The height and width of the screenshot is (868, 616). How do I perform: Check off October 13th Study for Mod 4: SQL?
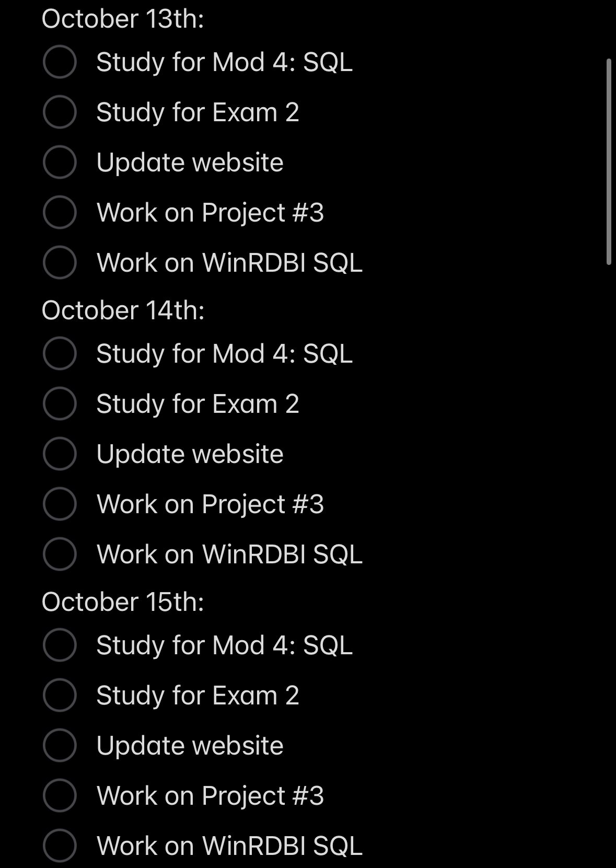pyautogui.click(x=60, y=62)
